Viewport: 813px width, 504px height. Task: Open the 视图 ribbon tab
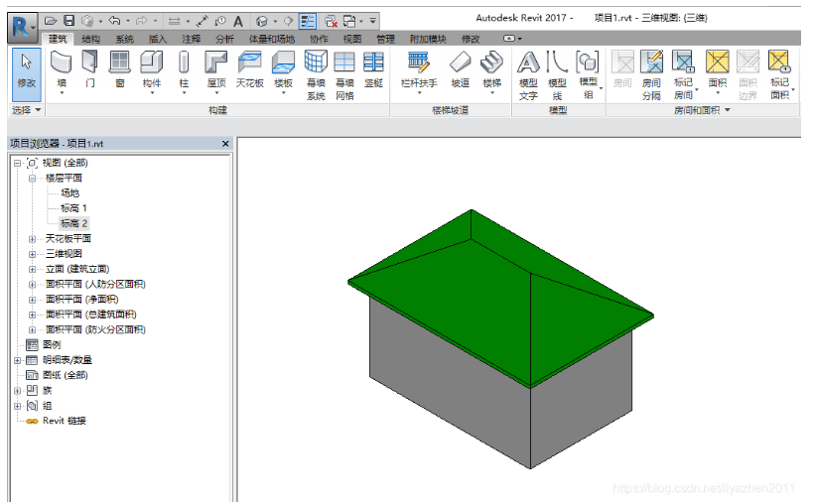[x=352, y=39]
